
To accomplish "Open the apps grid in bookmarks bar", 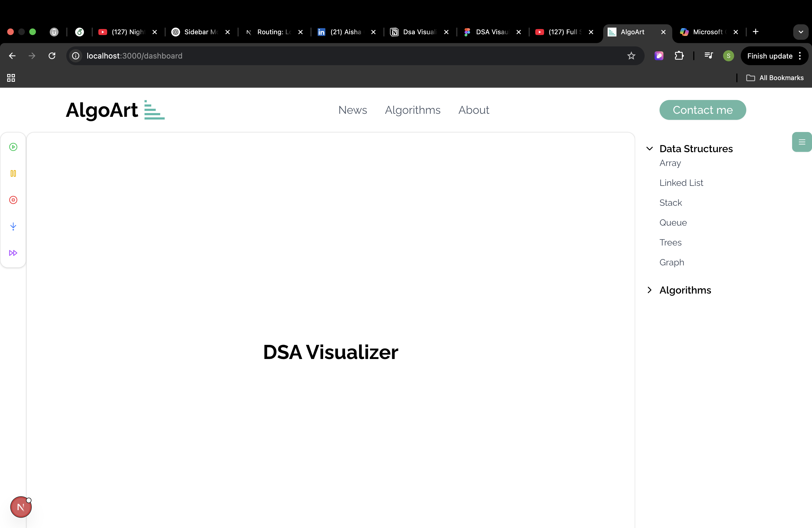I will [11, 78].
